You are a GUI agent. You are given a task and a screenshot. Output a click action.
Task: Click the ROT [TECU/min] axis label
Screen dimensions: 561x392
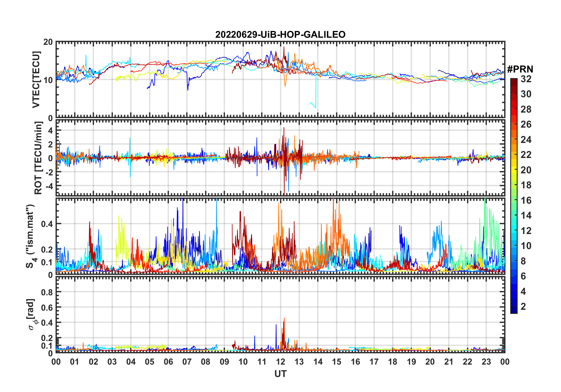[x=38, y=158]
